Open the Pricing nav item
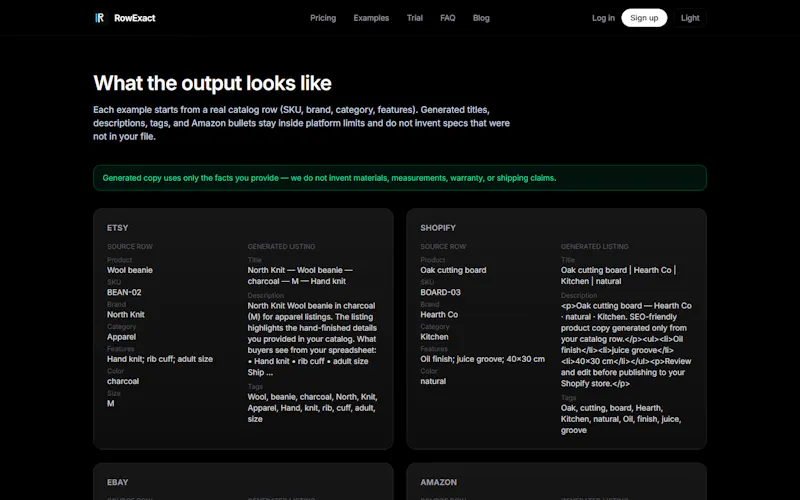 click(x=323, y=18)
